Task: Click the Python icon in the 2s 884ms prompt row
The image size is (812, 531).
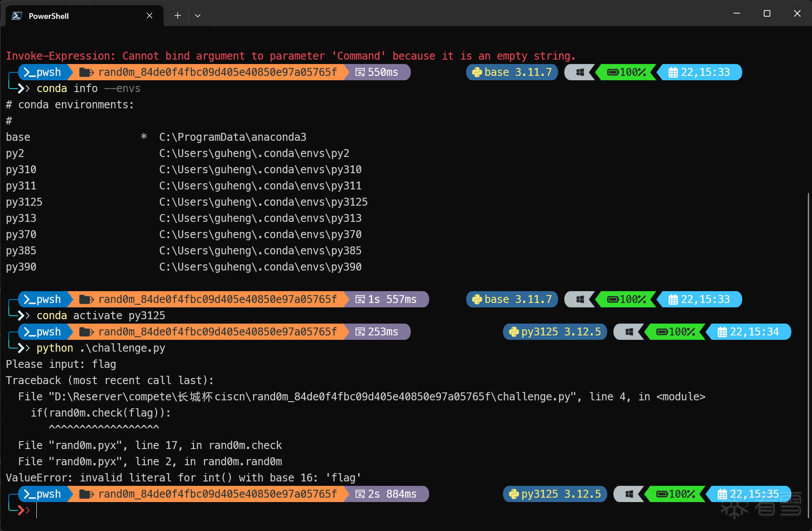Action: pyautogui.click(x=514, y=494)
